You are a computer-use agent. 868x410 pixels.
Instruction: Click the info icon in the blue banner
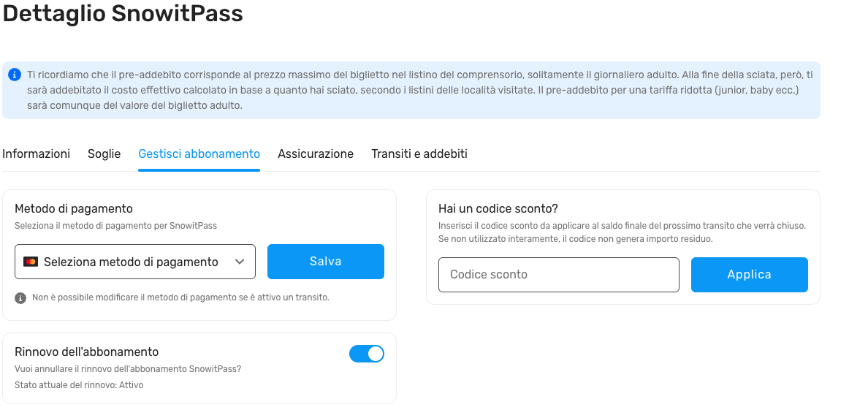pos(14,75)
